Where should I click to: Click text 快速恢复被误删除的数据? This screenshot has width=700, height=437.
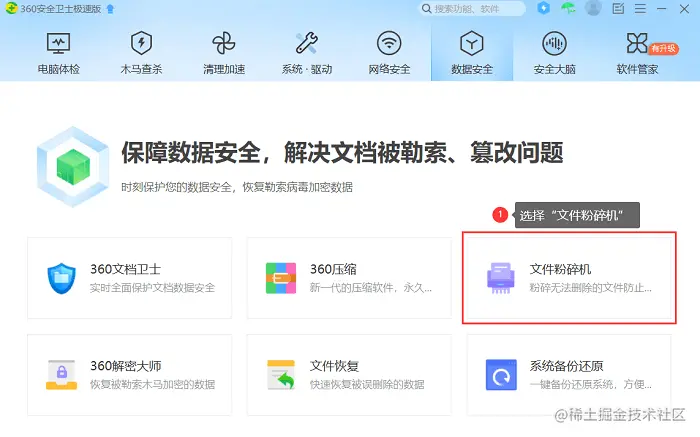tap(367, 384)
